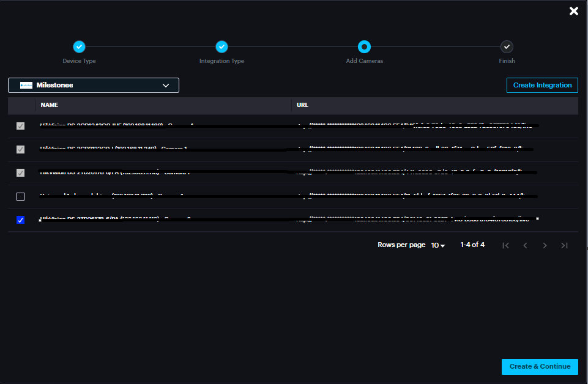The height and width of the screenshot is (384, 588).
Task: Go to the first page of results
Action: coord(505,245)
